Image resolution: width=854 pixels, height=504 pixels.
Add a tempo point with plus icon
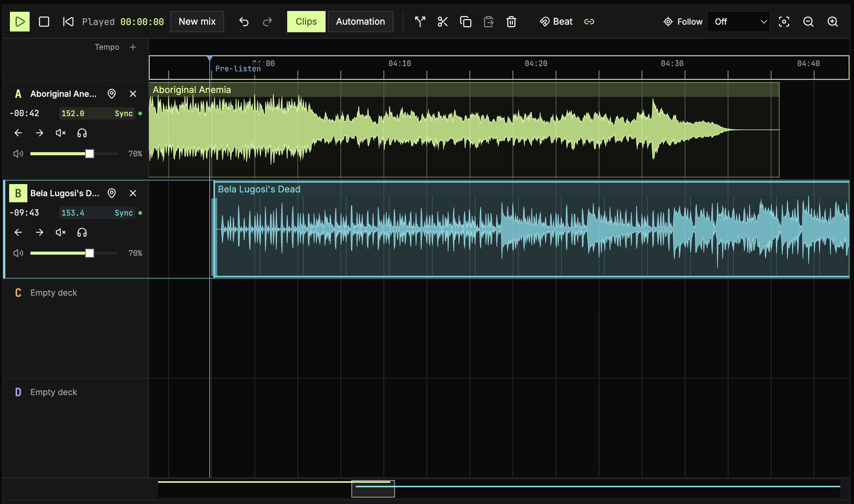click(133, 47)
